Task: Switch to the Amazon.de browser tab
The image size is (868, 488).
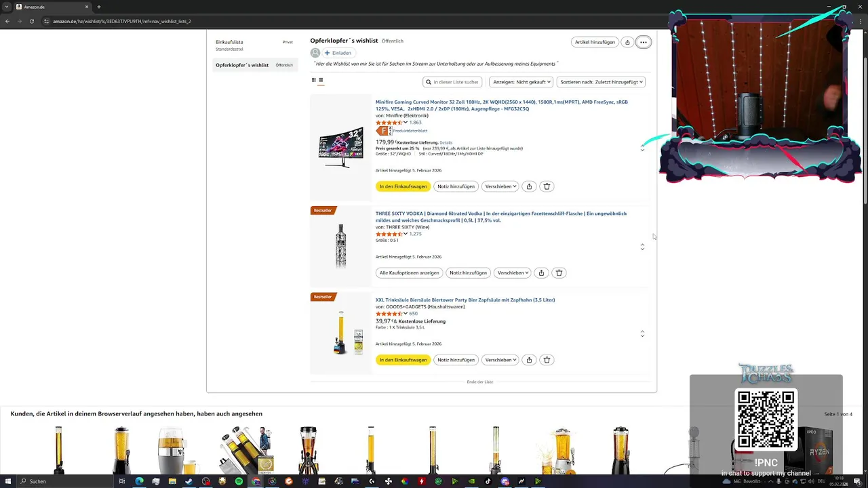Action: pos(52,7)
